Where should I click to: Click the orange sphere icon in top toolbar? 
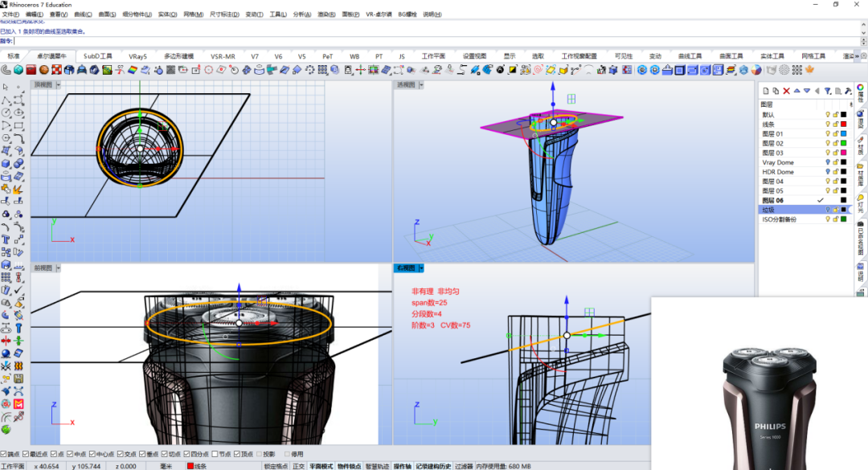click(x=43, y=70)
